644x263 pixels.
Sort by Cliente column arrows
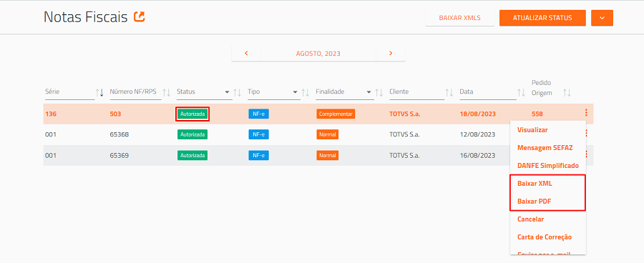click(449, 93)
